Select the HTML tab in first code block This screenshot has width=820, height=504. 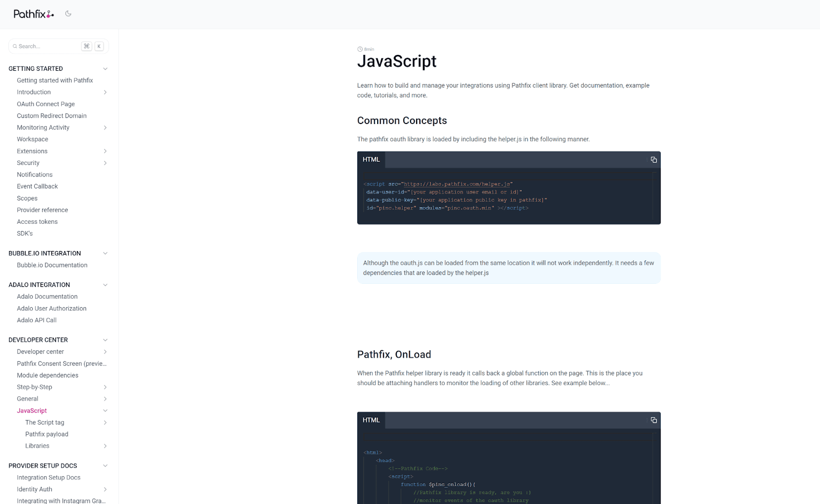tap(371, 160)
